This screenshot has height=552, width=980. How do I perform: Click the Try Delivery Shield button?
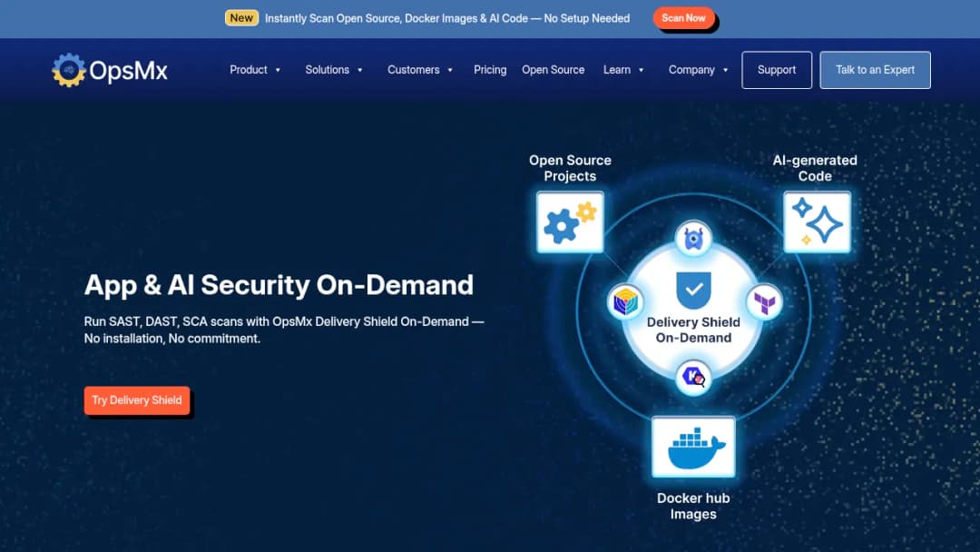137,400
